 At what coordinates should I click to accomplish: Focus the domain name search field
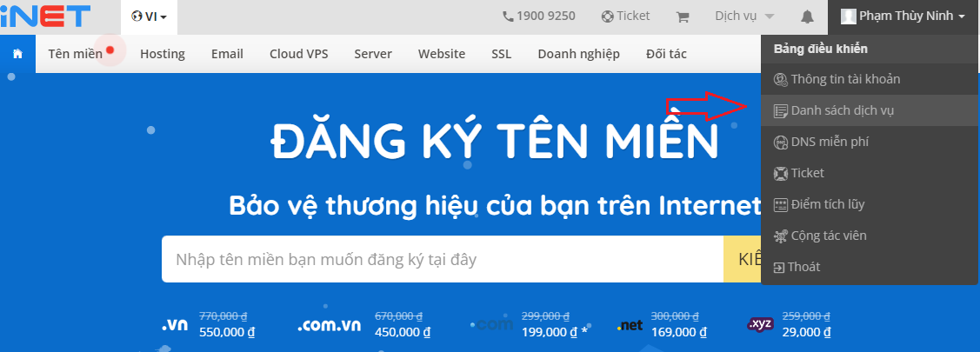(443, 259)
